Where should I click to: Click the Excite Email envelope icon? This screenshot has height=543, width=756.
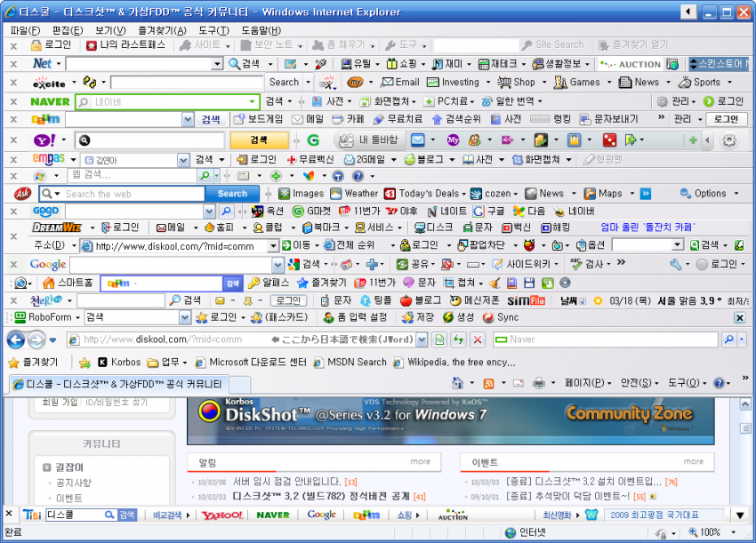point(387,83)
